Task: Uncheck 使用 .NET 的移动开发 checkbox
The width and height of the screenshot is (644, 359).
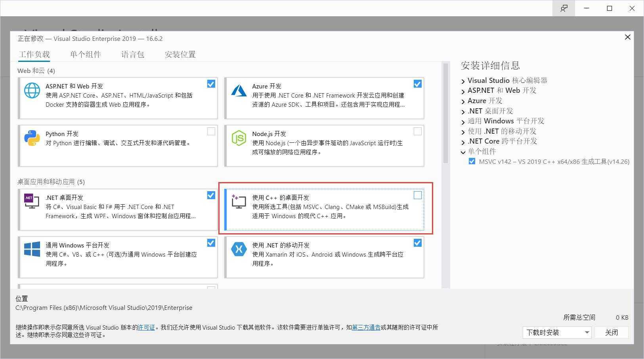Action: (418, 243)
